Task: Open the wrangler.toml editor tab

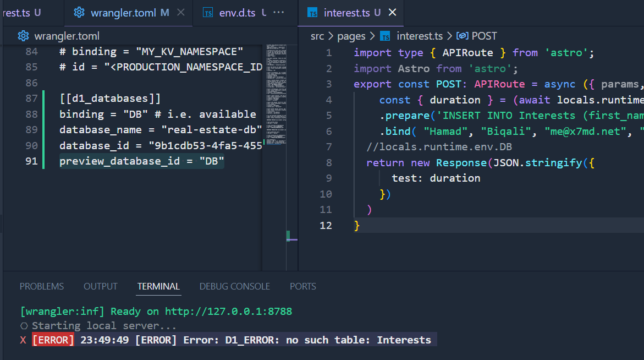Action: [128, 13]
